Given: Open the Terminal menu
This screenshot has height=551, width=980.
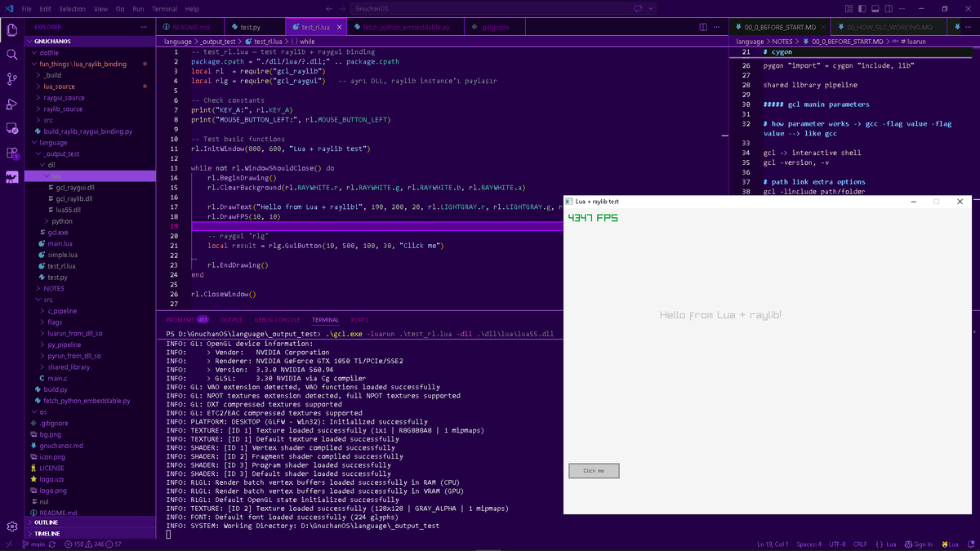Looking at the screenshot, I should [x=164, y=8].
